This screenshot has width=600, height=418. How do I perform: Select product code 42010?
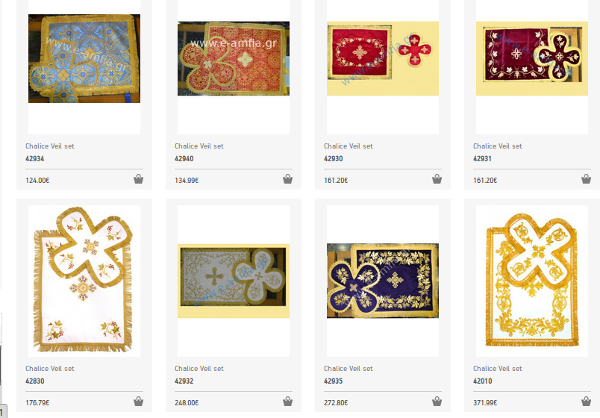click(483, 381)
